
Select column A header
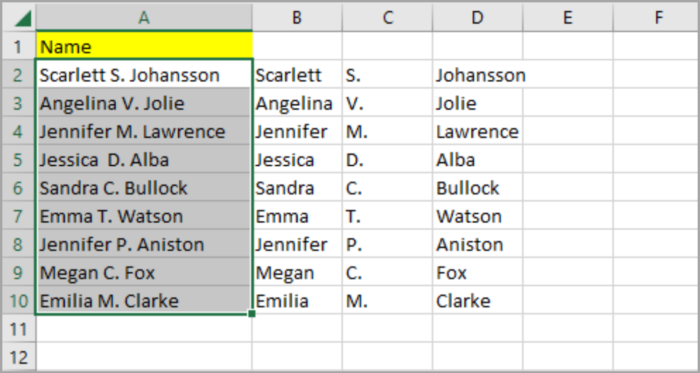[144, 17]
